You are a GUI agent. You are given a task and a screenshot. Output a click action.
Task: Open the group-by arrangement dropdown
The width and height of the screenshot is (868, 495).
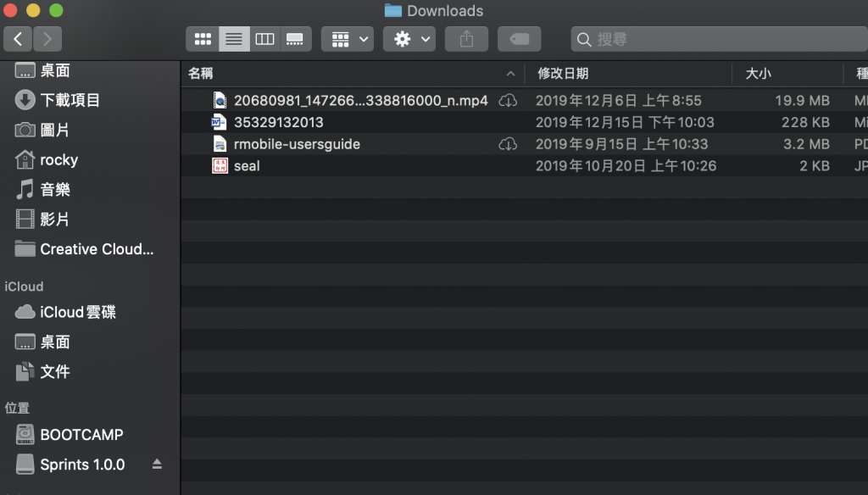point(348,39)
